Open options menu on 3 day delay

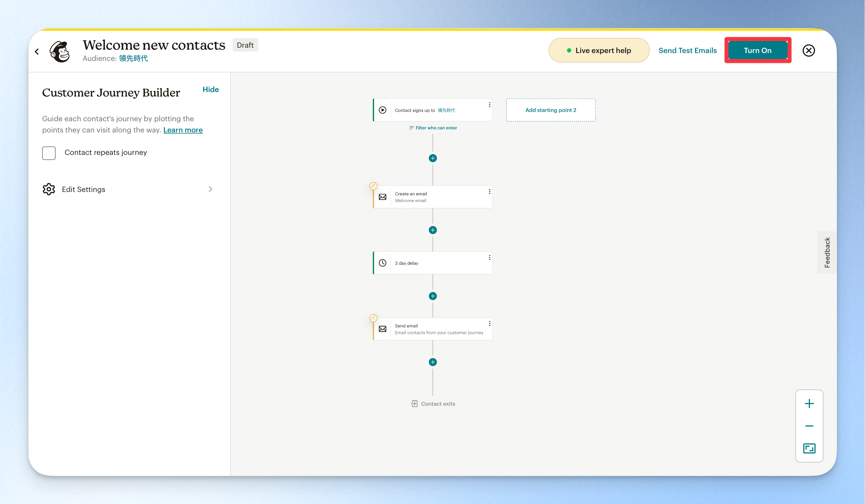coord(490,257)
